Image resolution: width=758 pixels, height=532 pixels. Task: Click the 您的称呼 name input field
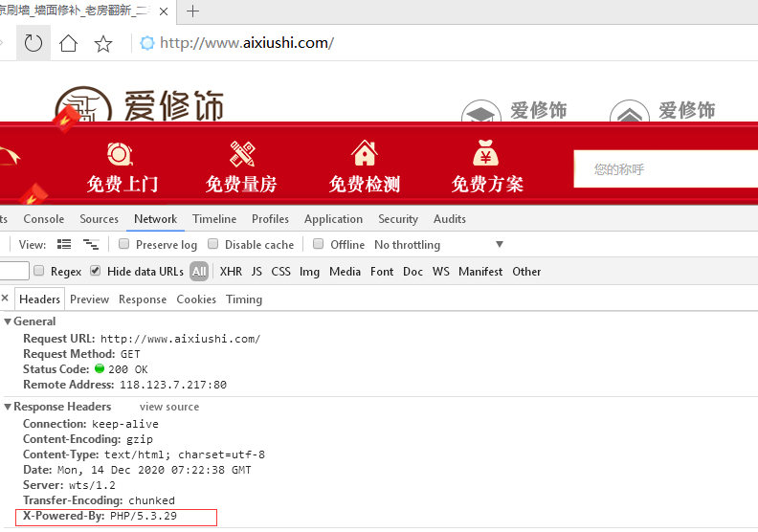pyautogui.click(x=666, y=169)
